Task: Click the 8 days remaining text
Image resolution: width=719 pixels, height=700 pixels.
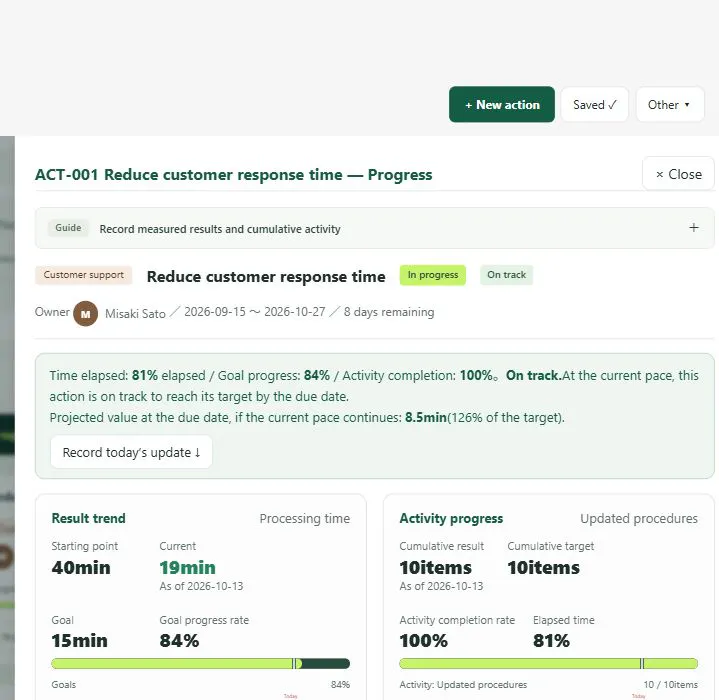Action: [x=389, y=312]
